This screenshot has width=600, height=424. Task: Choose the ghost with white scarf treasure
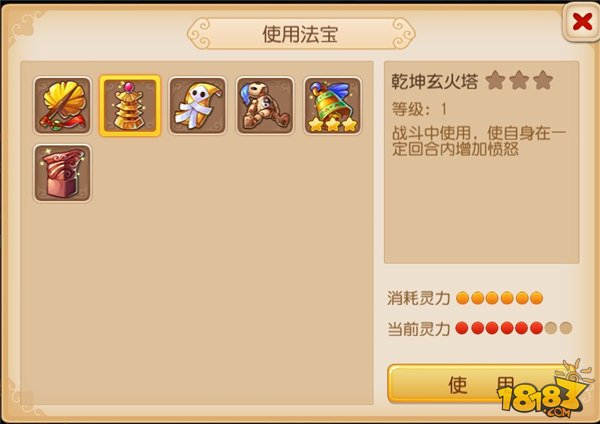tap(197, 106)
